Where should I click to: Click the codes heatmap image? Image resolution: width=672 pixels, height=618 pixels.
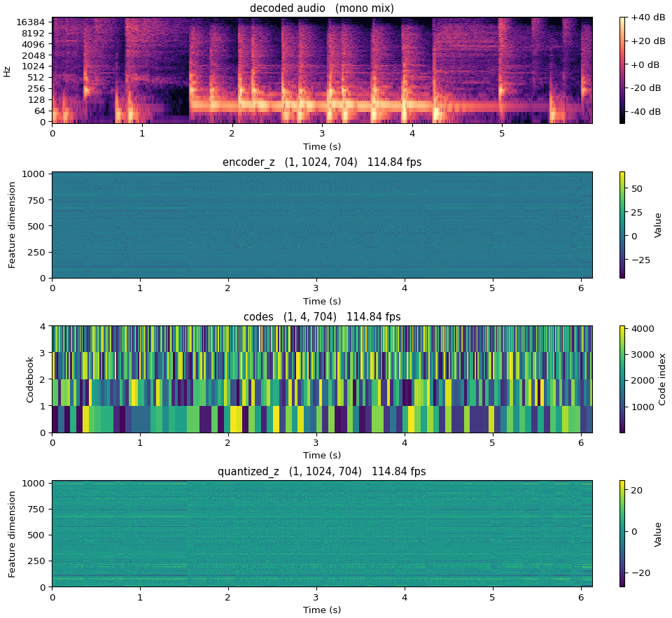pyautogui.click(x=322, y=379)
